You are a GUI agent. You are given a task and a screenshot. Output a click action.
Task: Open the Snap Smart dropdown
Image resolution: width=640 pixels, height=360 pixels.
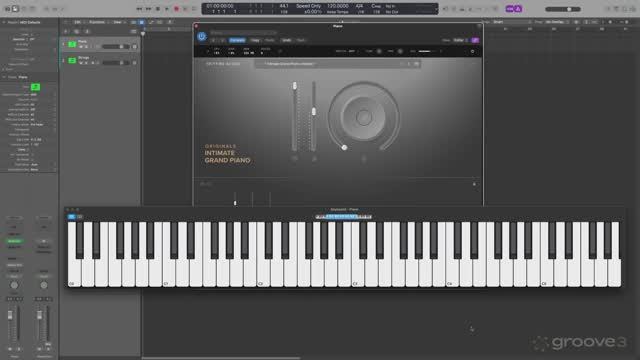pyautogui.click(x=512, y=22)
